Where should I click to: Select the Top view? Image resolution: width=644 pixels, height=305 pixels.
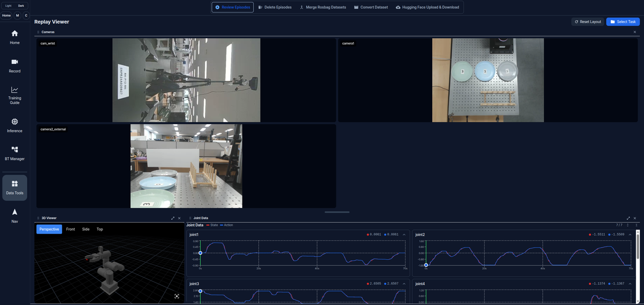click(x=100, y=229)
